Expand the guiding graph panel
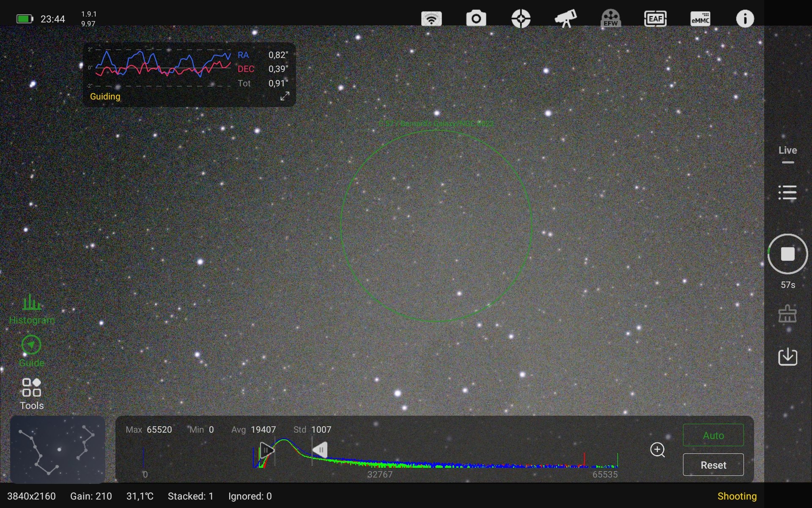Image resolution: width=812 pixels, height=508 pixels. tap(285, 96)
